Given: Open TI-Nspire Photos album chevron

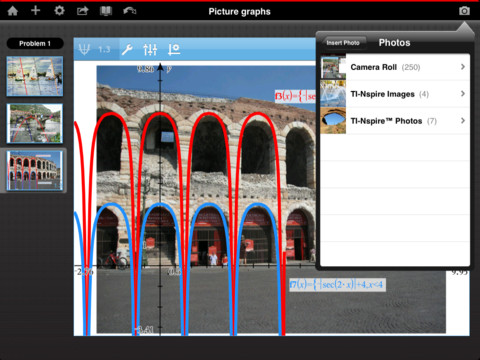Looking at the screenshot, I should click(463, 121).
